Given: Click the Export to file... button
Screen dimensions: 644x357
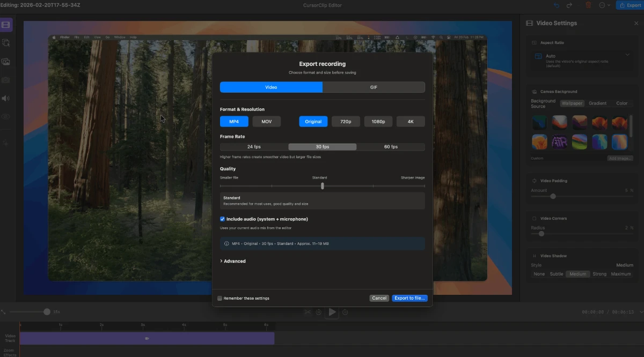Looking at the screenshot, I should point(409,298).
